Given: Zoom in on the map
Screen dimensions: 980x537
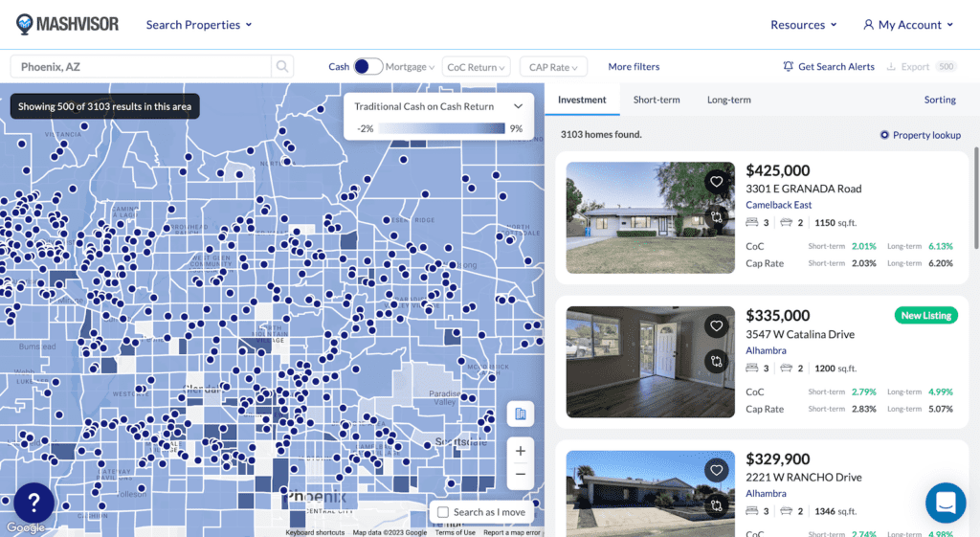Looking at the screenshot, I should click(x=520, y=451).
